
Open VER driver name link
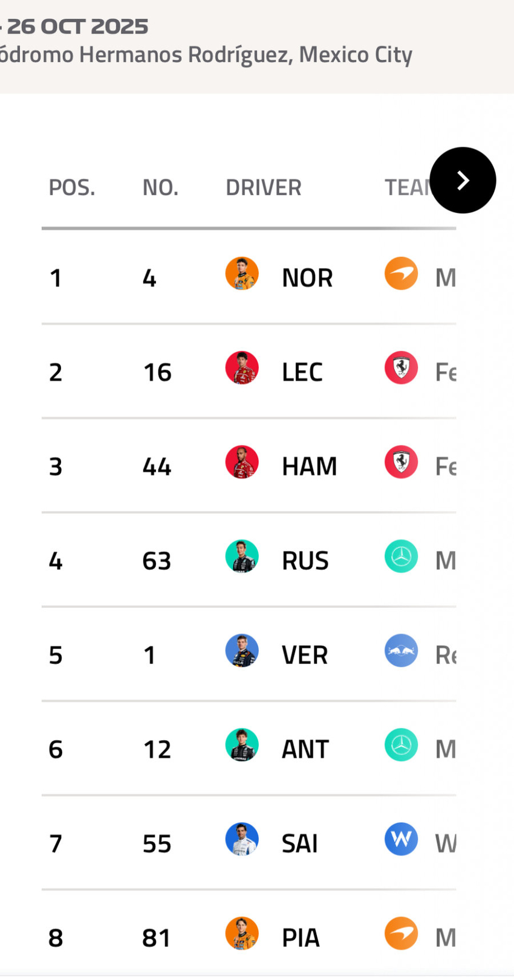point(305,655)
